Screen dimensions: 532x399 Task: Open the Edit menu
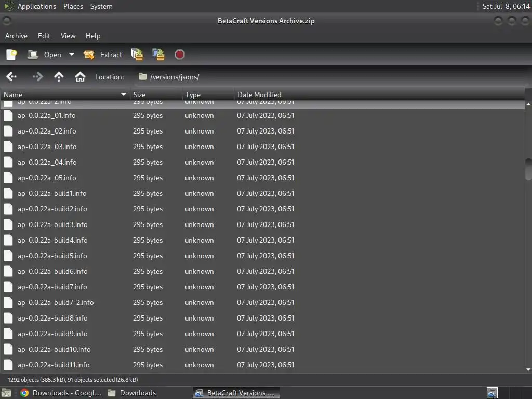pos(44,36)
